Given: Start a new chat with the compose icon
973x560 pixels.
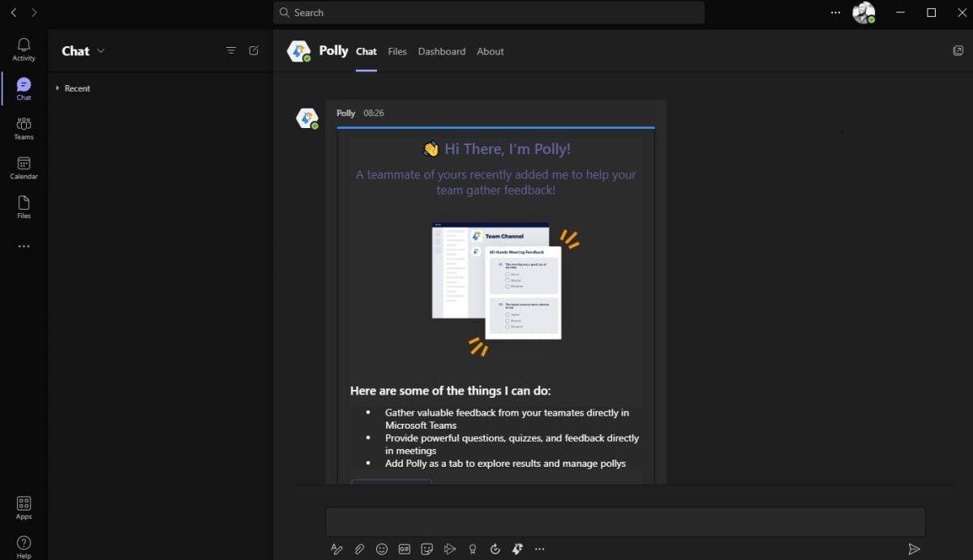Looking at the screenshot, I should pyautogui.click(x=254, y=50).
